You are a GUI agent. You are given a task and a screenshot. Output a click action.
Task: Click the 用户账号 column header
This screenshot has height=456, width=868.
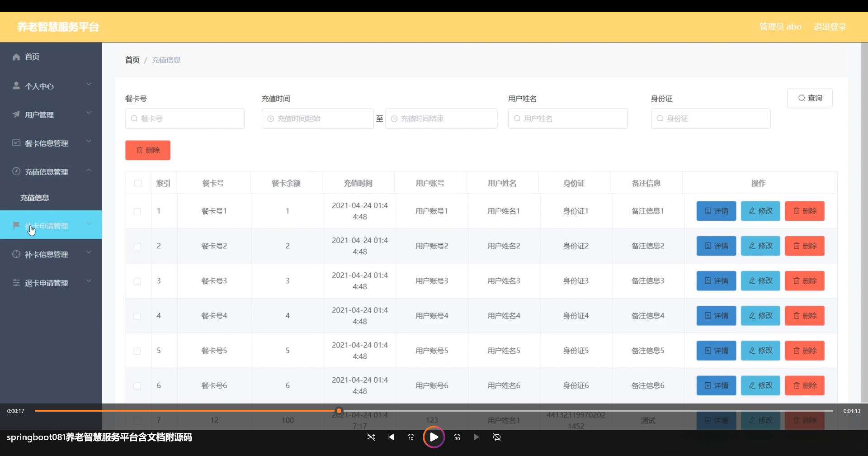pos(430,183)
